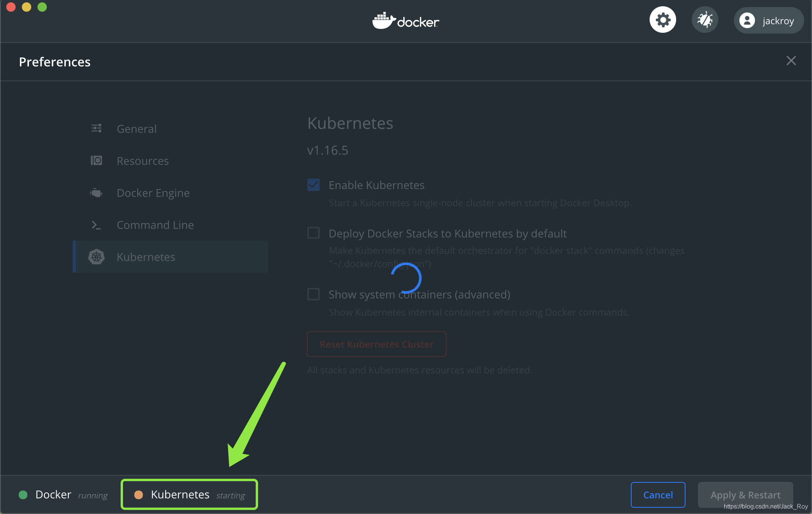This screenshot has width=812, height=514.
Task: Click the Kubernetes wheel icon
Action: coord(96,257)
